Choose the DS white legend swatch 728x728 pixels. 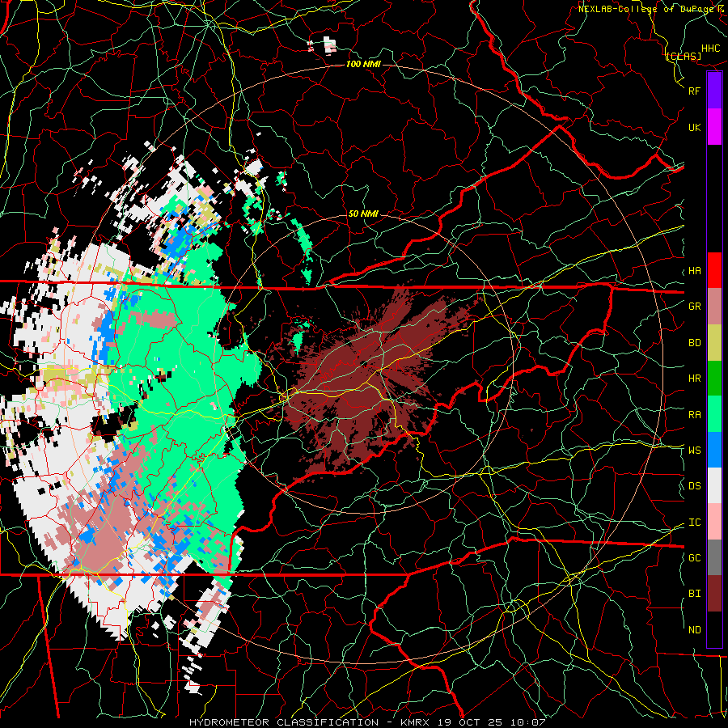[x=714, y=485]
